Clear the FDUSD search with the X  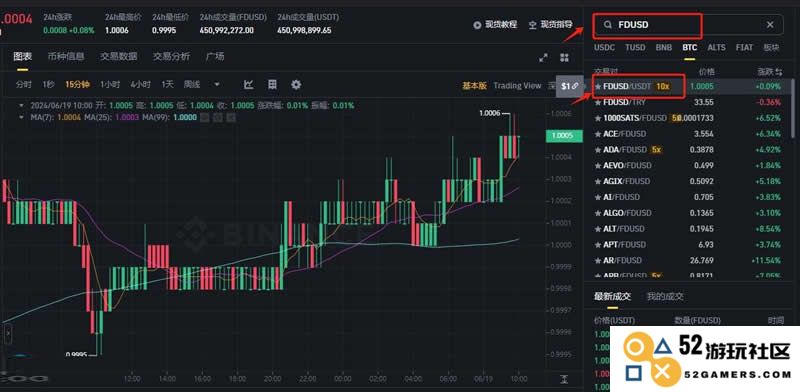[x=770, y=24]
